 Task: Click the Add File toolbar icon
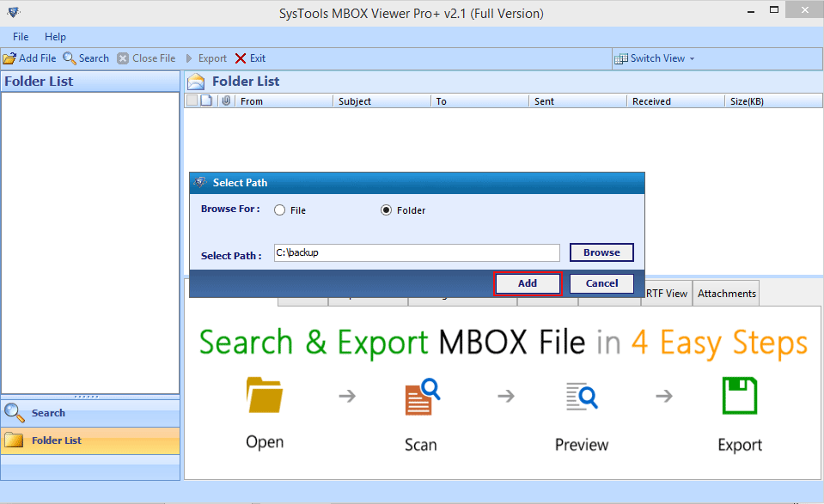coord(9,58)
